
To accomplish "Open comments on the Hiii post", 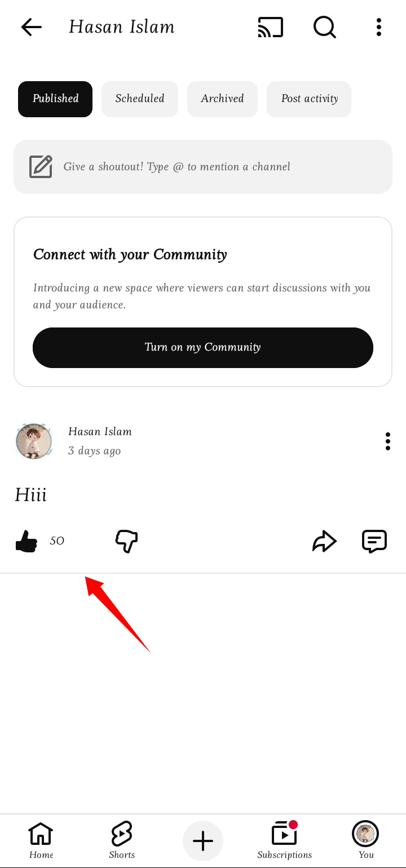I will [374, 542].
